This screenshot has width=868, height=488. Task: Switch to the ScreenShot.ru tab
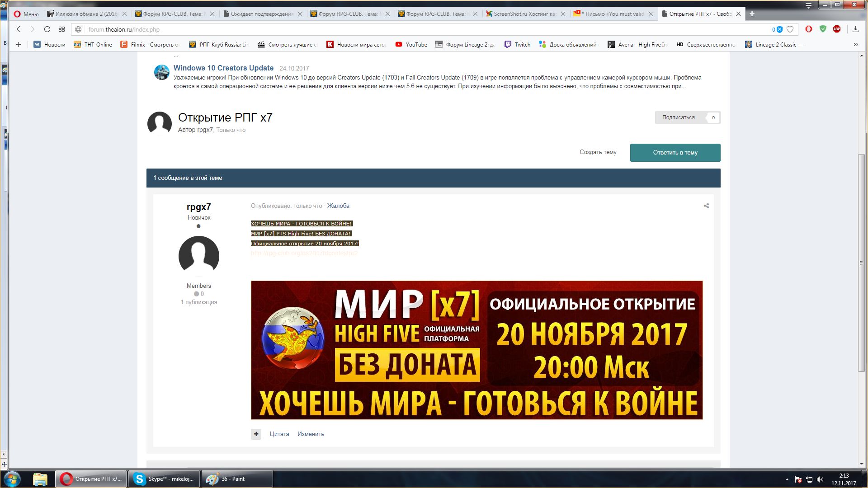(524, 14)
